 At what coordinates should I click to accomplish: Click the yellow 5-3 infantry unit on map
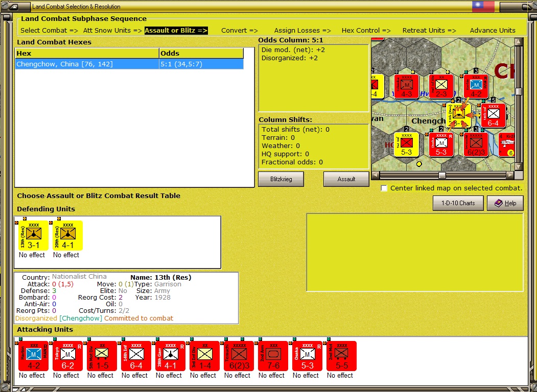click(406, 144)
